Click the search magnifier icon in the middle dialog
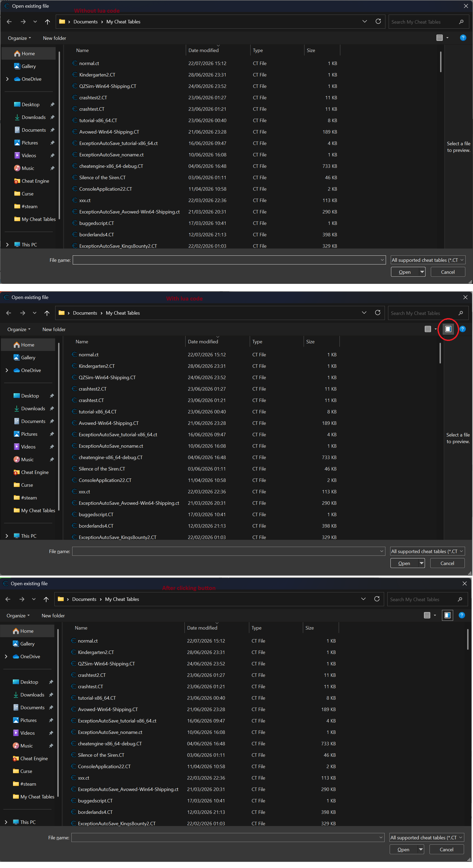The width and height of the screenshot is (473, 868). click(x=461, y=313)
